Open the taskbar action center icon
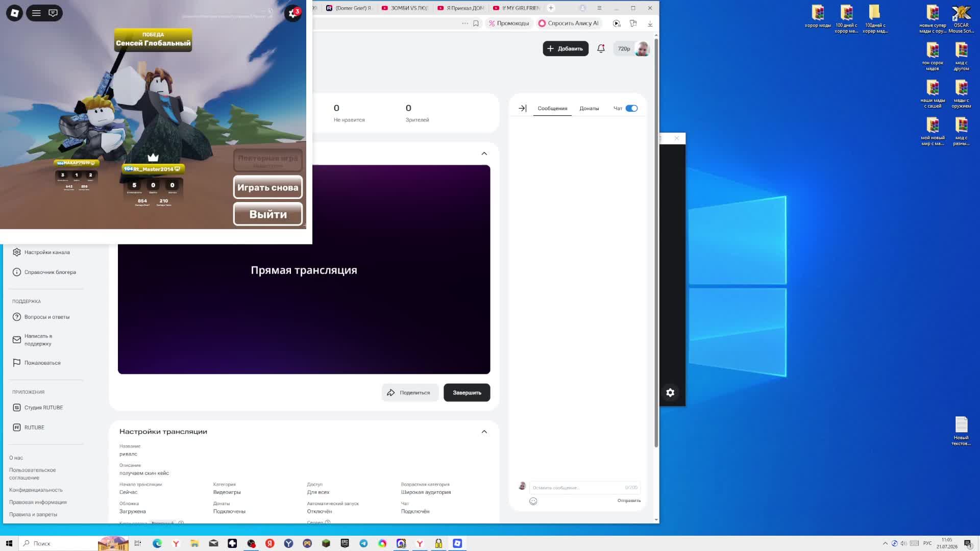 [968, 543]
